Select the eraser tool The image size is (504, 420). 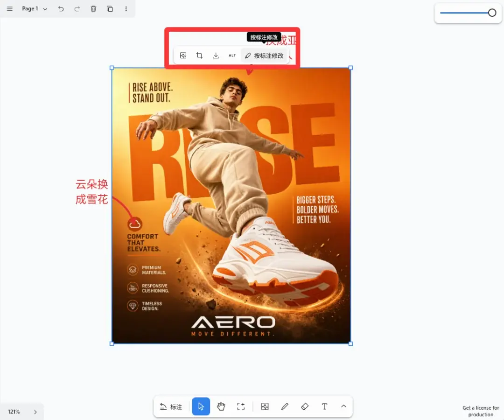pyautogui.click(x=305, y=406)
